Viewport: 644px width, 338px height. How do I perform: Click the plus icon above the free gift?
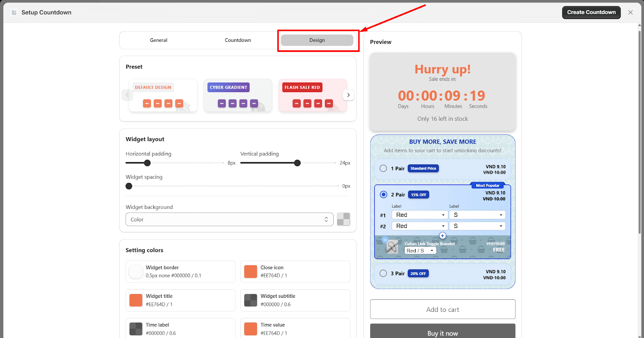(442, 236)
